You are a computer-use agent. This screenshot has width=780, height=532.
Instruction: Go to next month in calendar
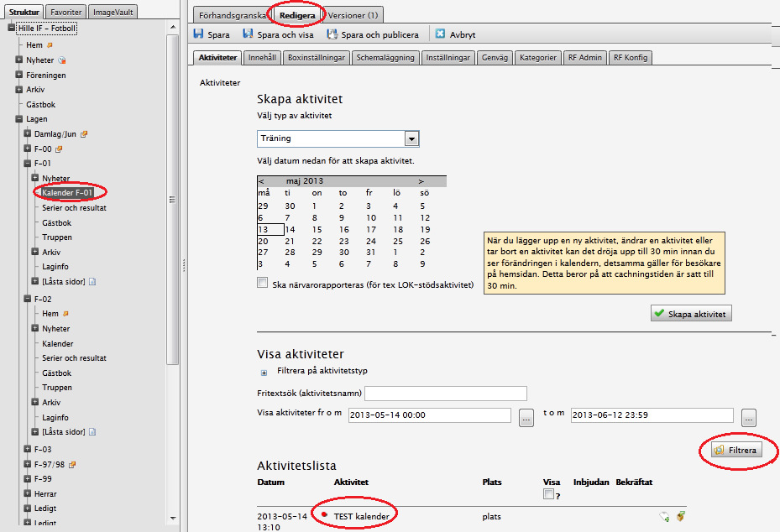click(421, 181)
